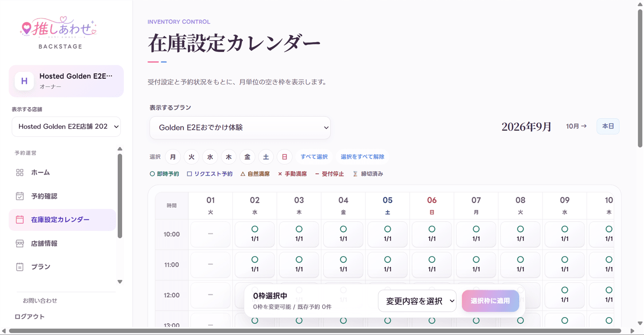Select the 10:00 slot on day 02
Screen dimensions: 644x335
pos(255,234)
